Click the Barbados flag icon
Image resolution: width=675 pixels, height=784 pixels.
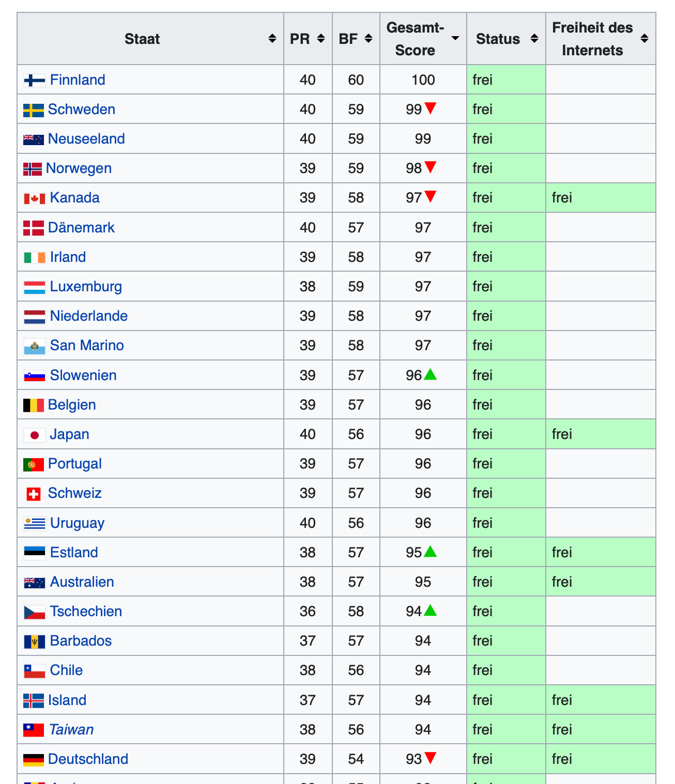(x=34, y=641)
